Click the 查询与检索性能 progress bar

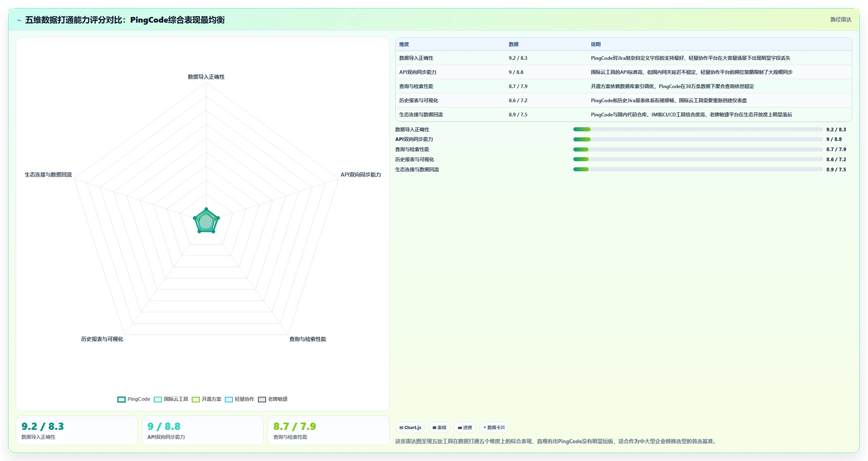pyautogui.click(x=698, y=149)
